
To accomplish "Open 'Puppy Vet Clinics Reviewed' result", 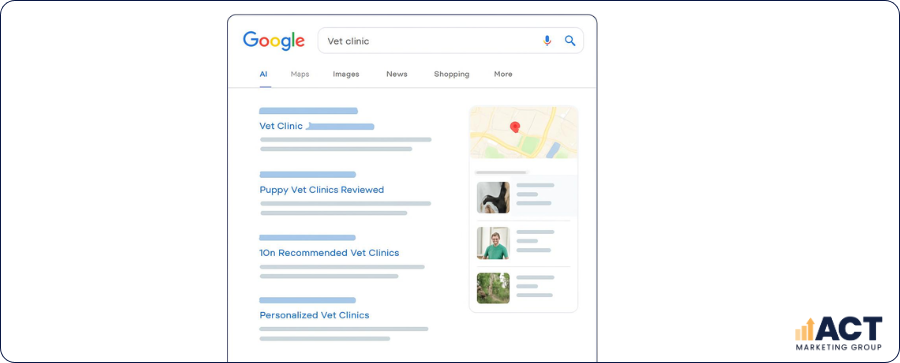I will pos(322,190).
